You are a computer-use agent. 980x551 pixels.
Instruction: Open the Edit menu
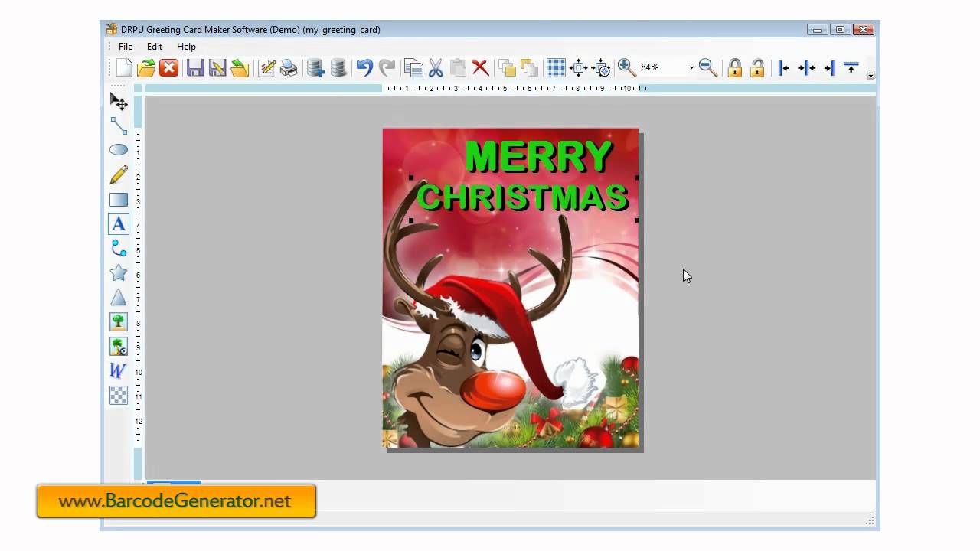click(155, 47)
